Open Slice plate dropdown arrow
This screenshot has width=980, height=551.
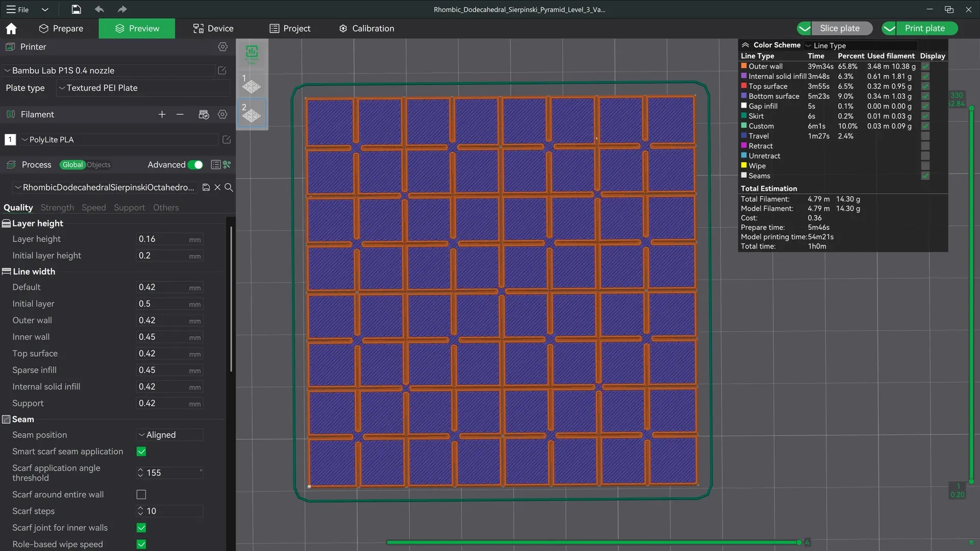click(804, 29)
